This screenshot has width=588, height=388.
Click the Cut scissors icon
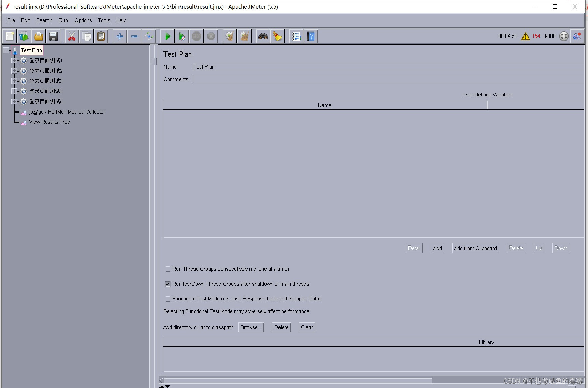[x=72, y=36]
